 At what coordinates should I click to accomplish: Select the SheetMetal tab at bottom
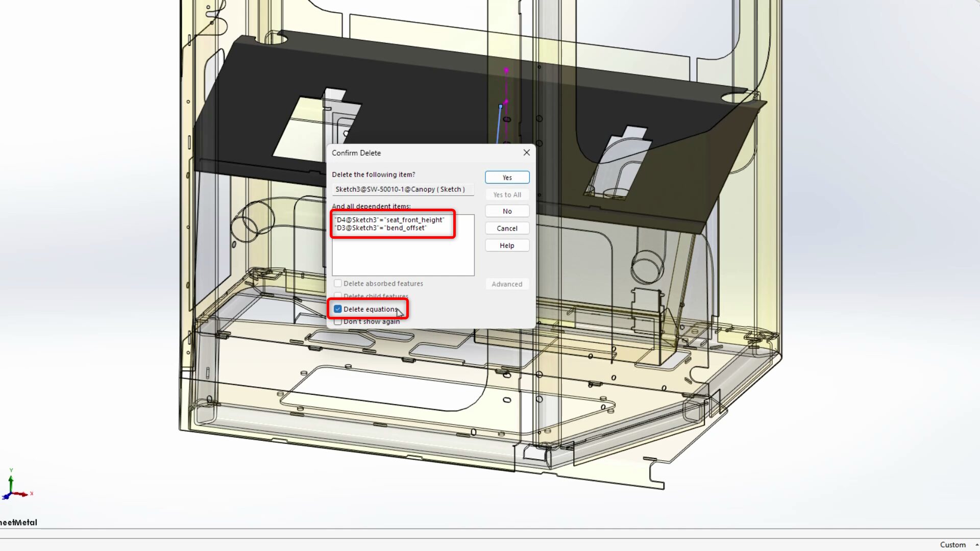[x=18, y=522]
